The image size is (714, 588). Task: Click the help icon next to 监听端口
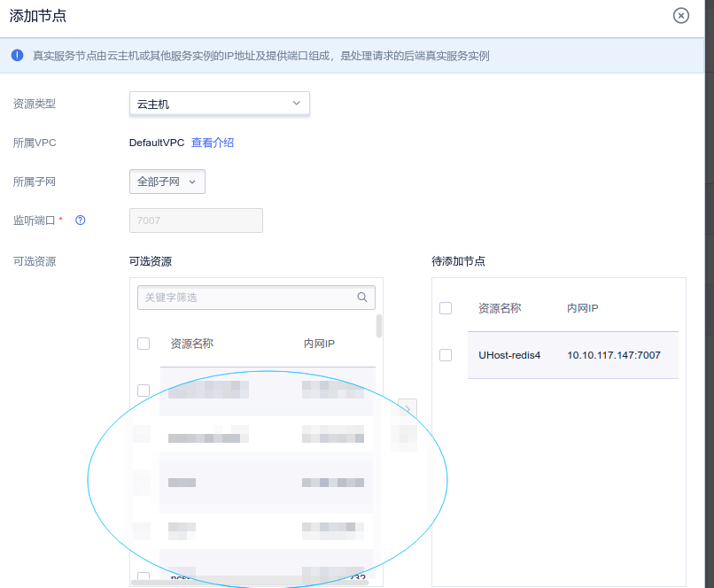80,220
